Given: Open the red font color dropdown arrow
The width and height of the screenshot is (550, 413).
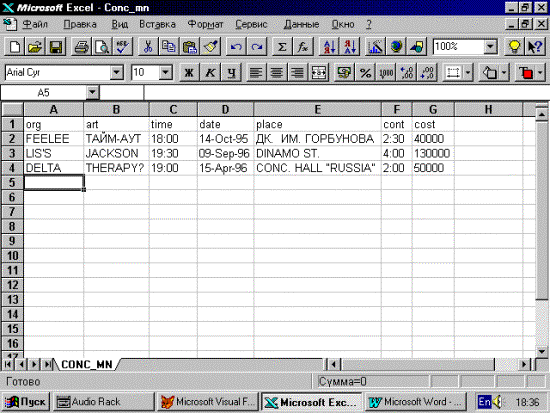Looking at the screenshot, I should pos(540,73).
